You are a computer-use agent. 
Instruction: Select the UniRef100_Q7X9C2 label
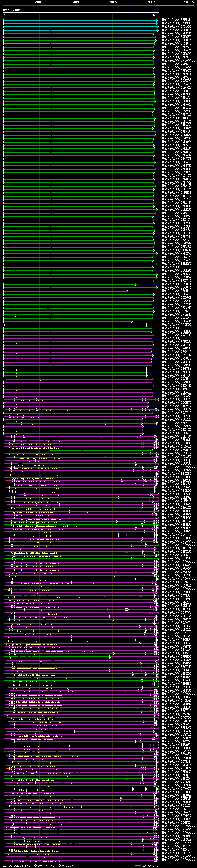click(177, 426)
